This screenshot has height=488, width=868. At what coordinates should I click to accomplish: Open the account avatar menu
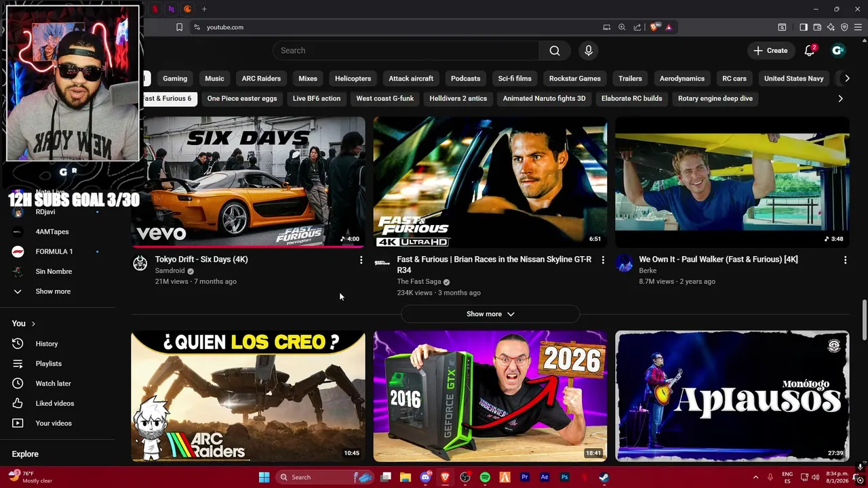point(838,51)
